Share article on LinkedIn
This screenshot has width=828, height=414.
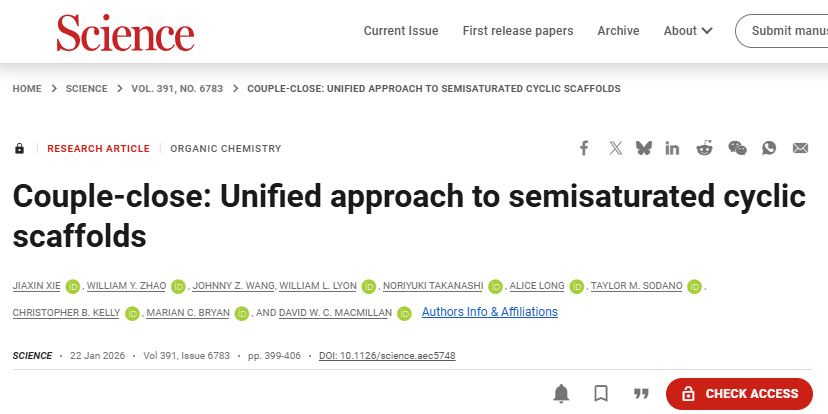coord(672,148)
